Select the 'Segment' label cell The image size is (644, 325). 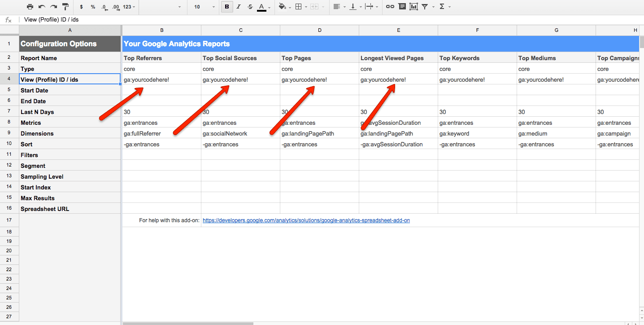70,166
